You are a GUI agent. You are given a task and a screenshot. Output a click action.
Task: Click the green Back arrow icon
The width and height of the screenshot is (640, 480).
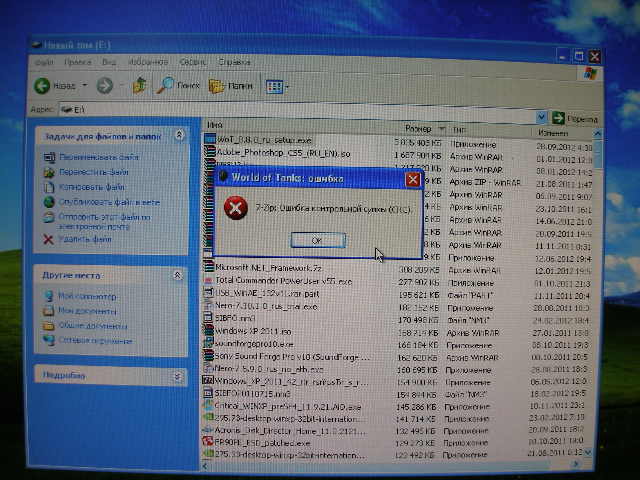(42, 86)
